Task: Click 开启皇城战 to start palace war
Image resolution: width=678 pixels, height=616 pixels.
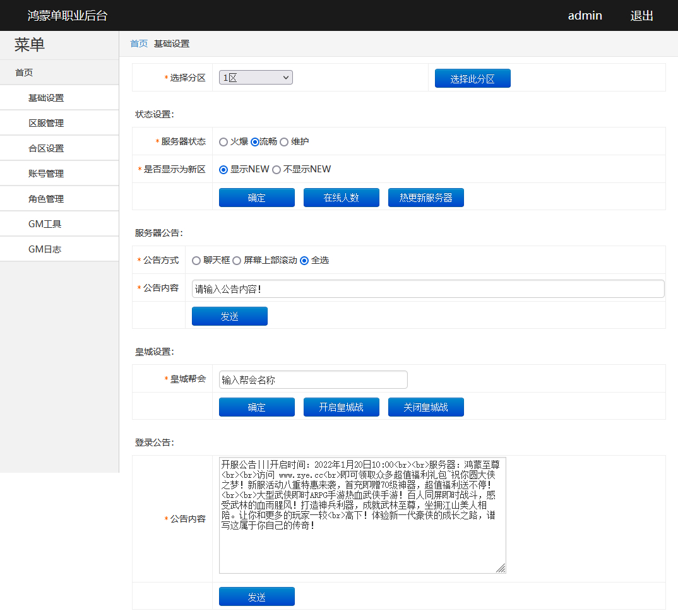Action: point(341,406)
